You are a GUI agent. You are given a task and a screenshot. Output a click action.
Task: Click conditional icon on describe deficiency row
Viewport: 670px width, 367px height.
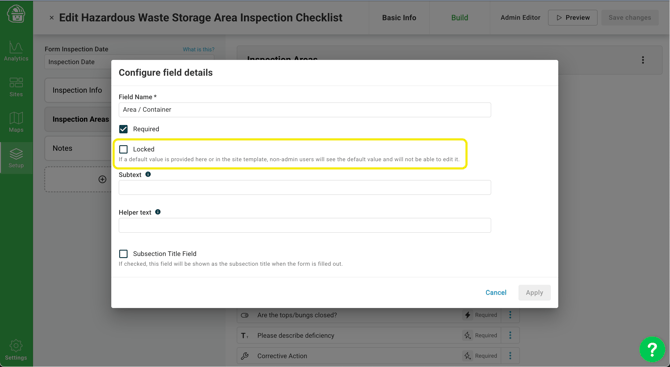tap(467, 335)
